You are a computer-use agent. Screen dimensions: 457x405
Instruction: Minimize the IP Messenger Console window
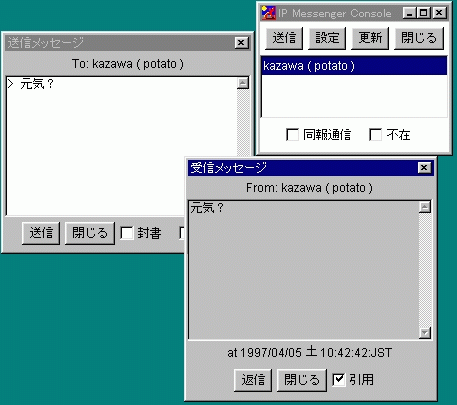click(409, 13)
